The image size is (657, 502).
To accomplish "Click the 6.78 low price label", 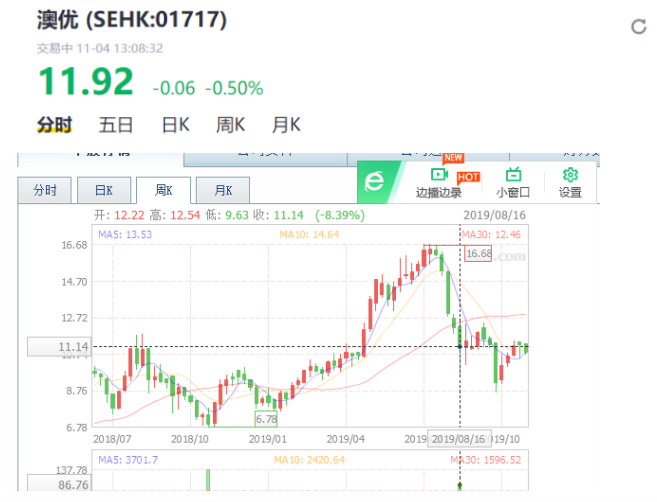I will coord(266,419).
